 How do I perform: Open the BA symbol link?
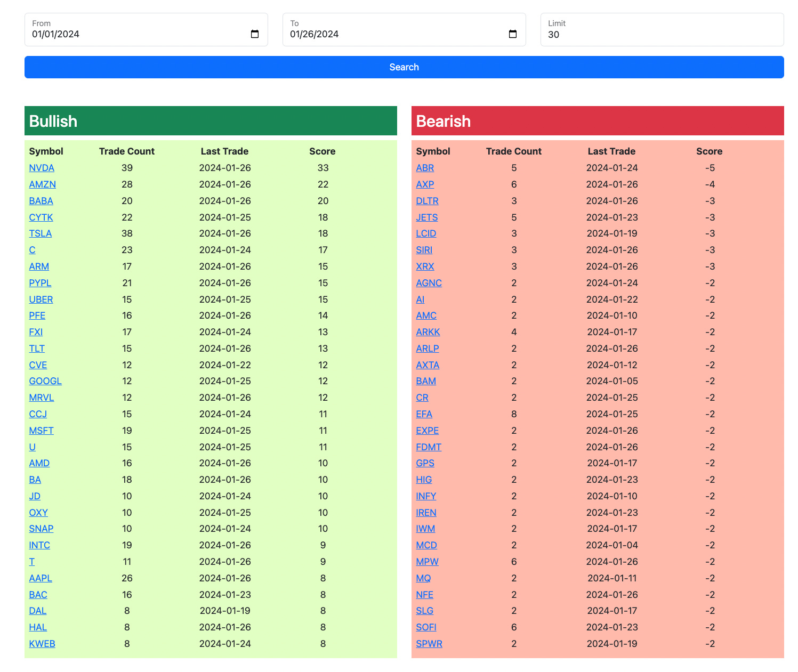35,480
